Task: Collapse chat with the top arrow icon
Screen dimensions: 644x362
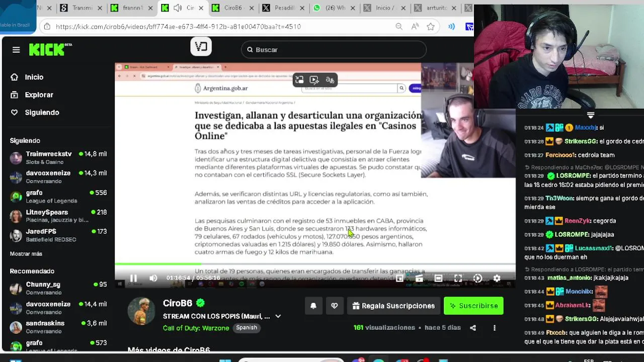Action: 591,115
